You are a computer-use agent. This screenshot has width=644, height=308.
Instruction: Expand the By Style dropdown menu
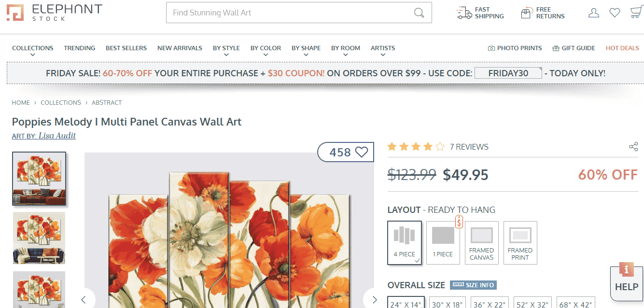coord(226,48)
